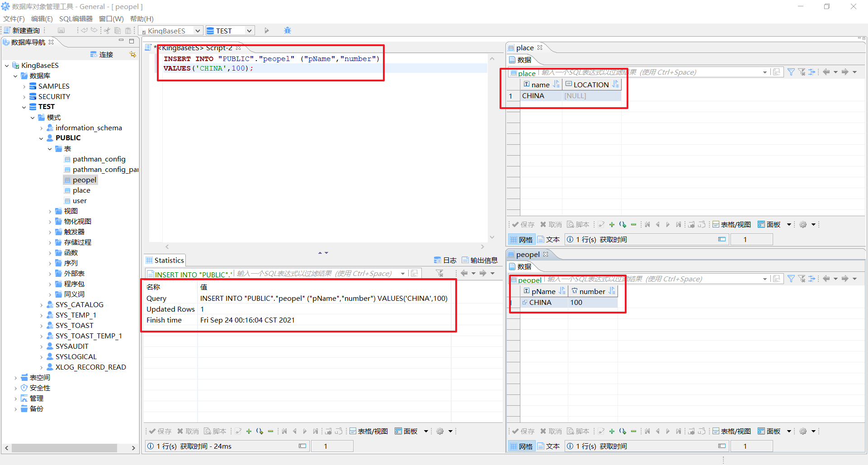Click the redo arrow icon in main toolbar
868x465 pixels.
click(94, 30)
